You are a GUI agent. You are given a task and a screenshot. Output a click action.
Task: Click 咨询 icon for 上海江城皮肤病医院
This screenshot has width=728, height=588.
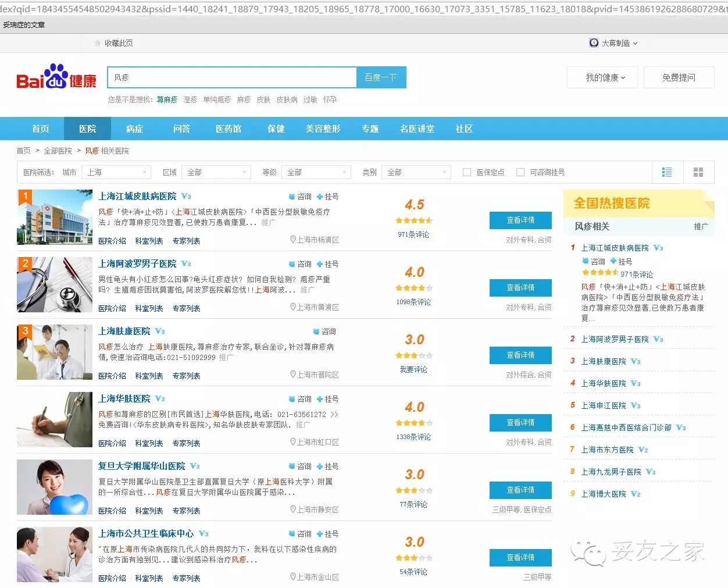(292, 197)
